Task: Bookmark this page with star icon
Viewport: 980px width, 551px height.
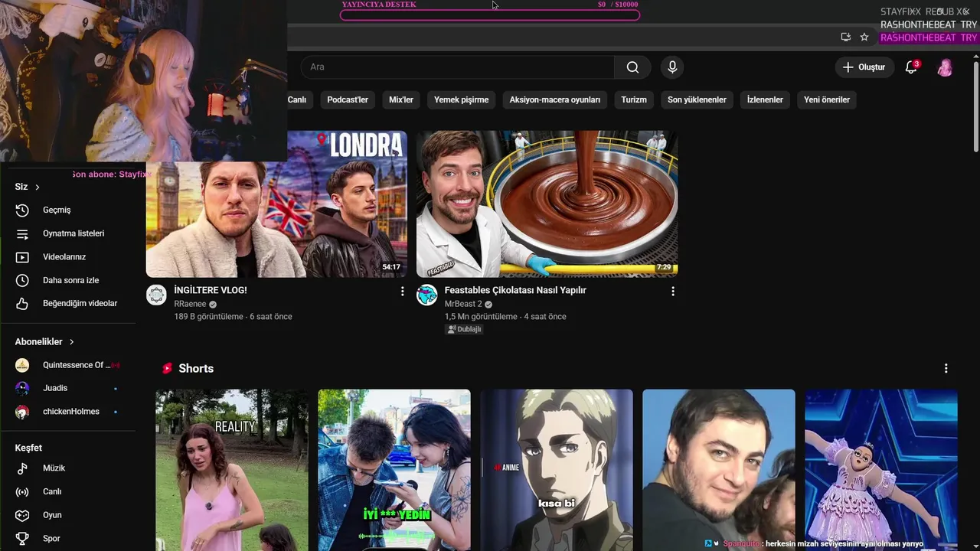Action: [x=864, y=37]
